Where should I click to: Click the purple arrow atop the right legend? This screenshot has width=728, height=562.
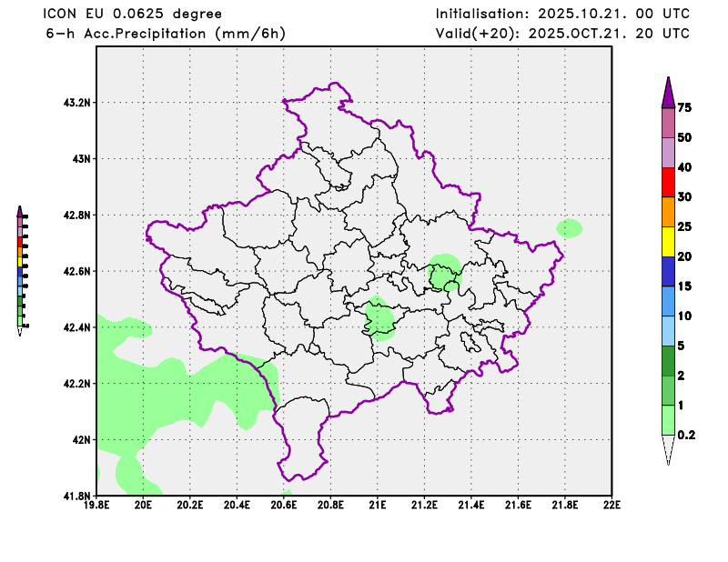tap(667, 92)
